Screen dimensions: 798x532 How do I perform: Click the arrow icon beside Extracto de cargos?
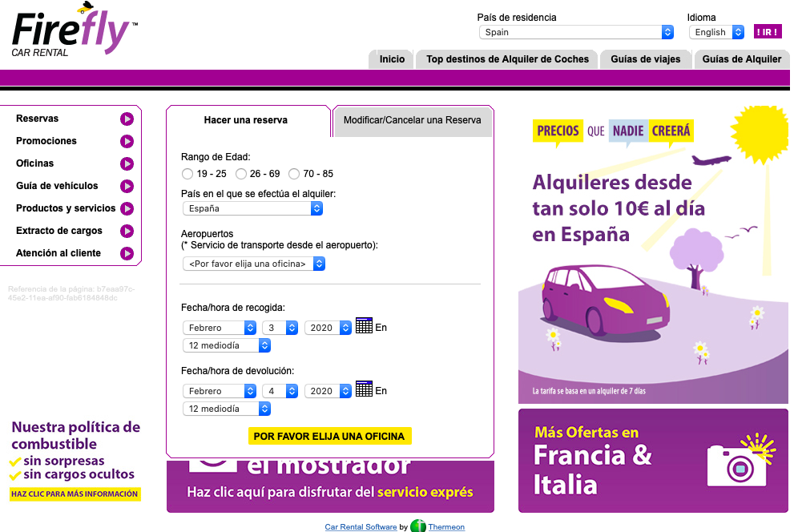point(127,231)
